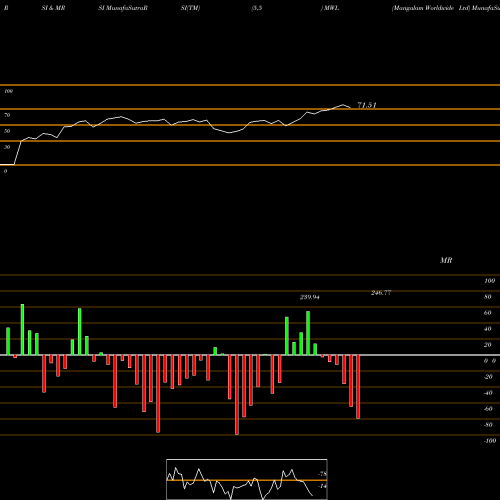The image size is (500, 500).
Task: Click the -40 label on the MR axis
Action: point(488,393)
